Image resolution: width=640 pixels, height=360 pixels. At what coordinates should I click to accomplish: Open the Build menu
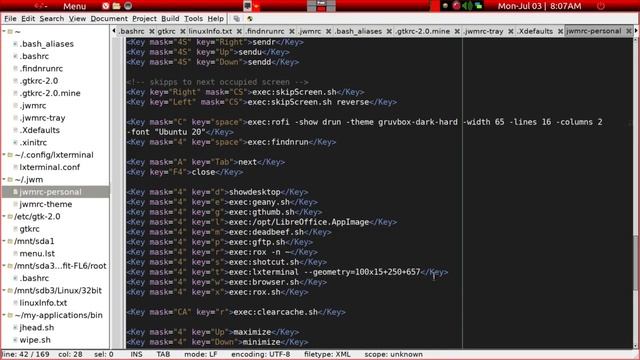click(170, 19)
